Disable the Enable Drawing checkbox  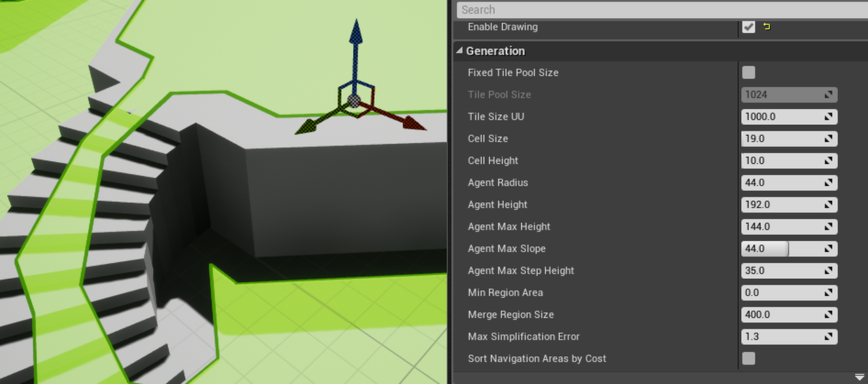pos(749,27)
